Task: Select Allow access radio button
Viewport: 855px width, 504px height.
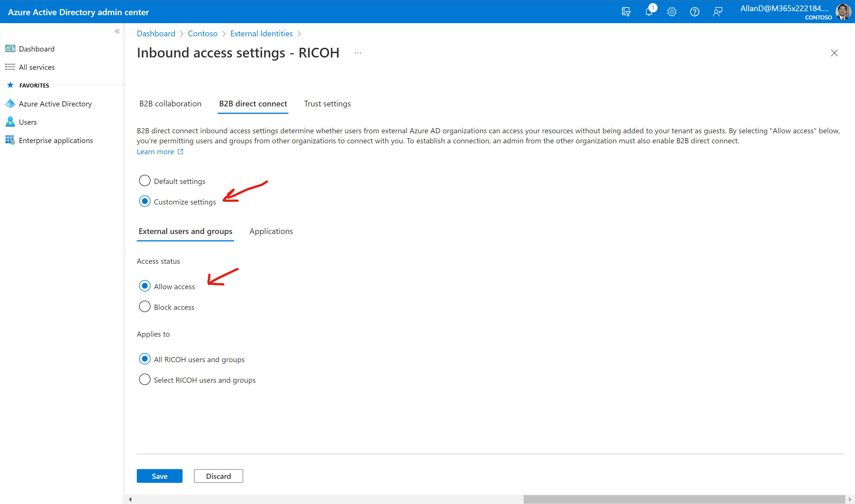Action: coord(145,286)
